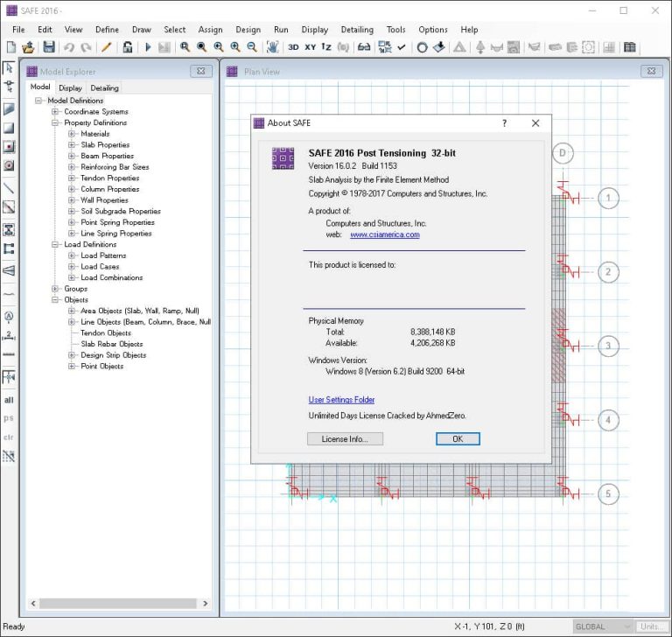Click the show loads arrow icon
The width and height of the screenshot is (672, 637).
point(439,47)
